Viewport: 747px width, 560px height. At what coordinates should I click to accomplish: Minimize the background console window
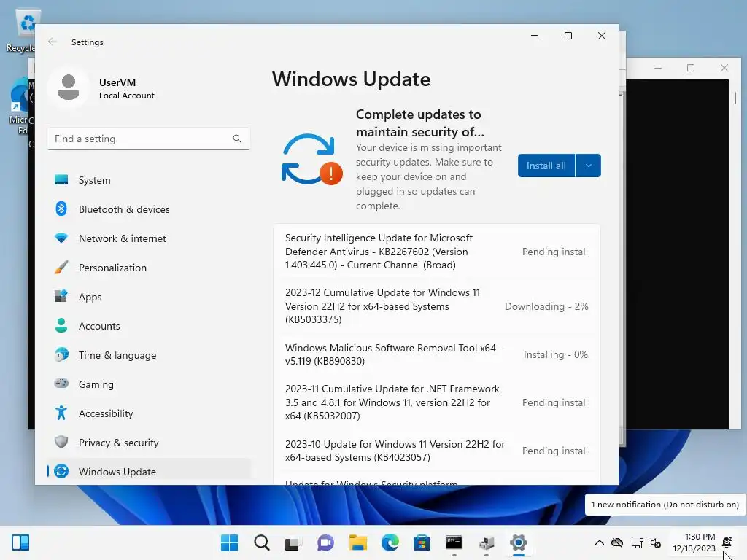coord(658,68)
